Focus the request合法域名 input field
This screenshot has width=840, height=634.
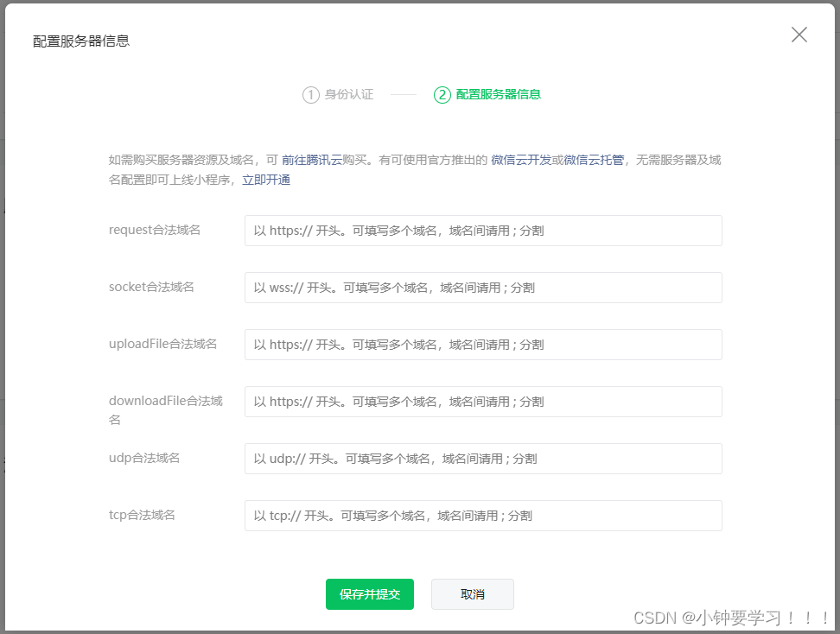(x=483, y=231)
